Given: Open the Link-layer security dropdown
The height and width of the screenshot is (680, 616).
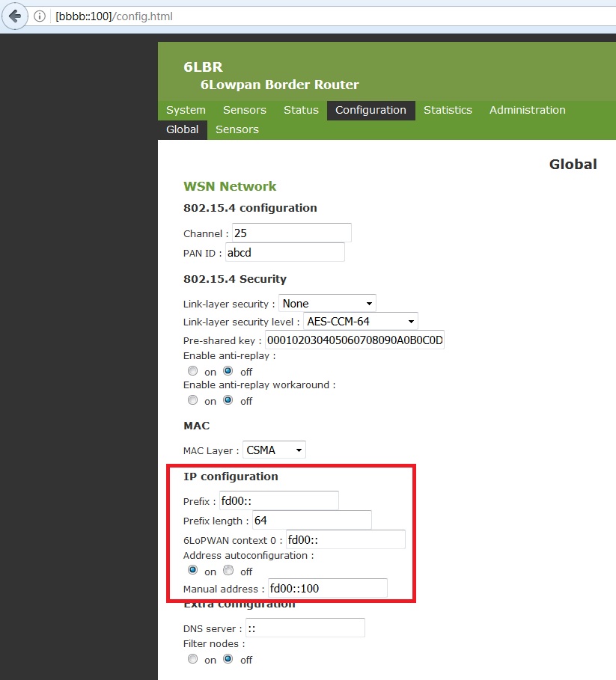Looking at the screenshot, I should click(x=327, y=304).
